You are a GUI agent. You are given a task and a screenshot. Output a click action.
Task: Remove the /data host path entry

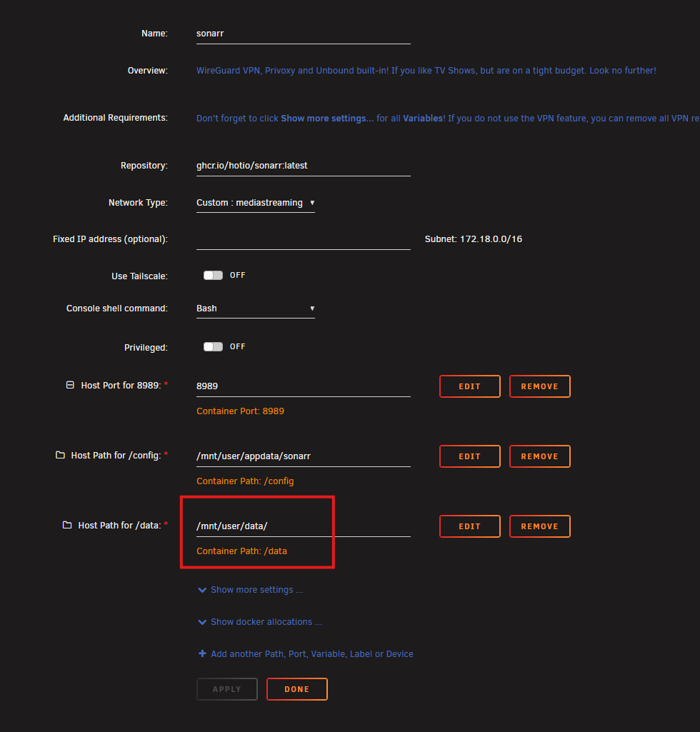tap(539, 526)
